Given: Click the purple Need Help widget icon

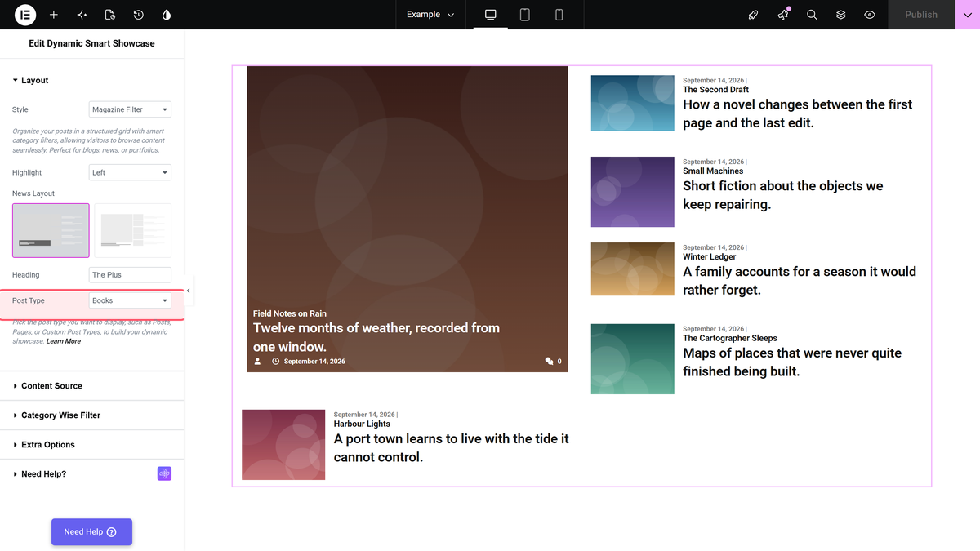Looking at the screenshot, I should [164, 473].
